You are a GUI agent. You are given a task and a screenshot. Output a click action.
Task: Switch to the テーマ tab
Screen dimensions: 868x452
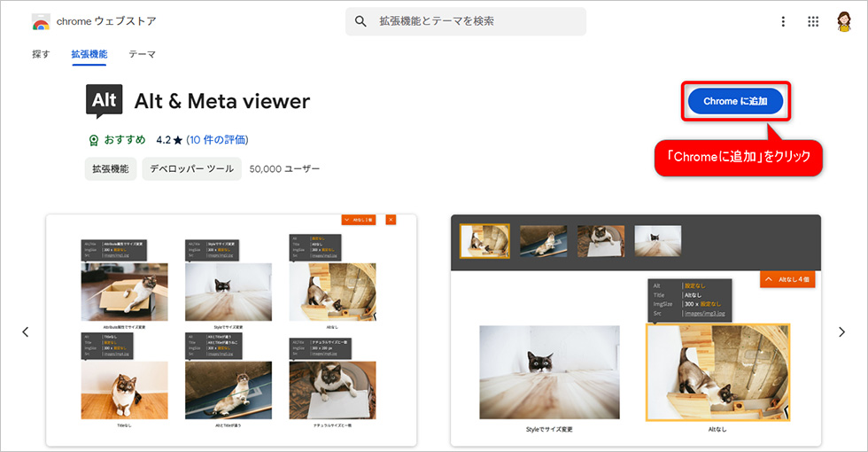coord(143,54)
